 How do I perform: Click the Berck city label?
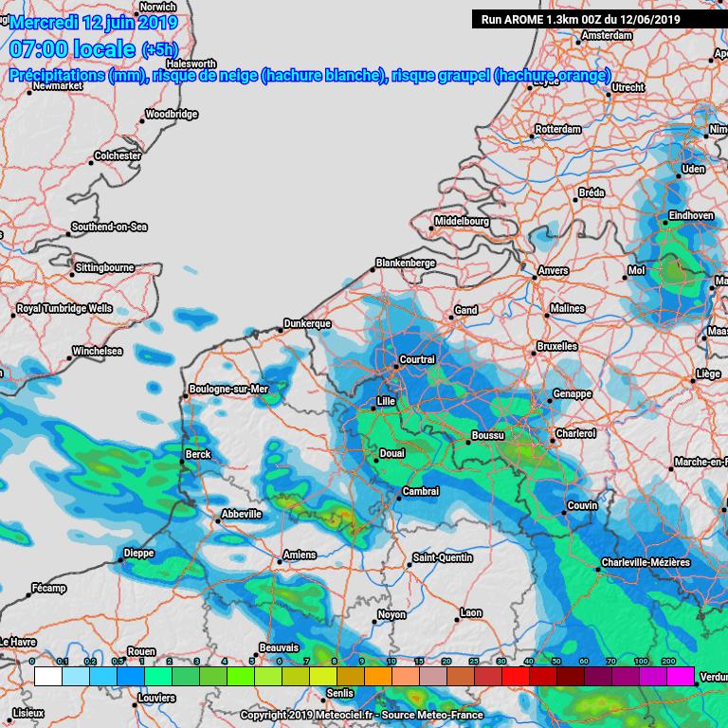pos(198,454)
